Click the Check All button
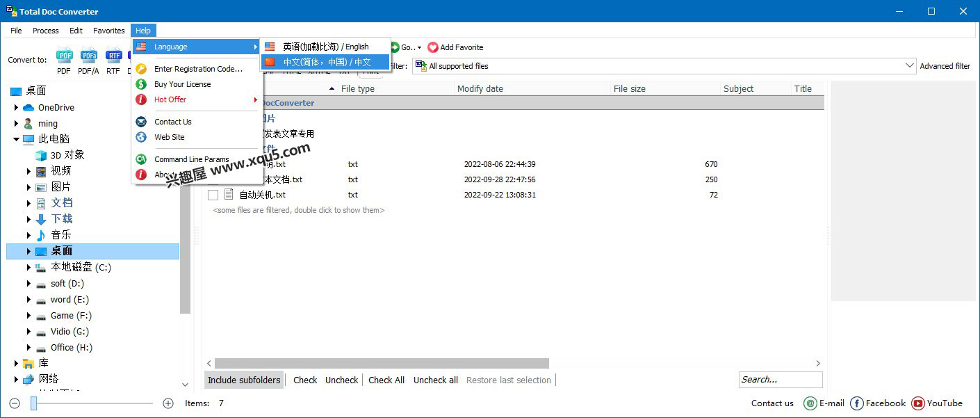Viewport: 980px width, 418px height. point(386,380)
